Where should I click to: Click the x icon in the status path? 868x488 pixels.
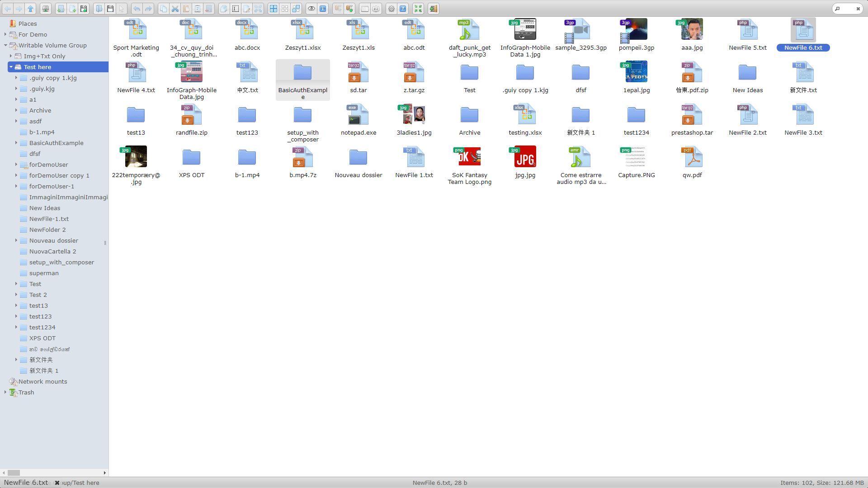click(x=57, y=483)
